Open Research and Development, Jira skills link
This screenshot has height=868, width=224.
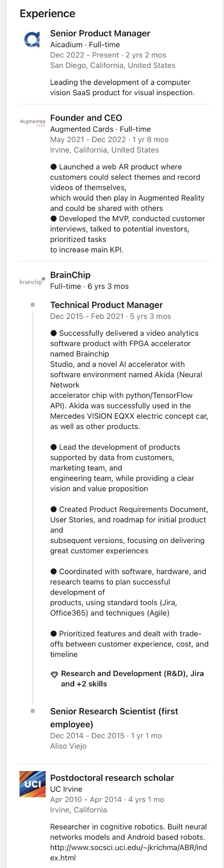click(x=127, y=679)
